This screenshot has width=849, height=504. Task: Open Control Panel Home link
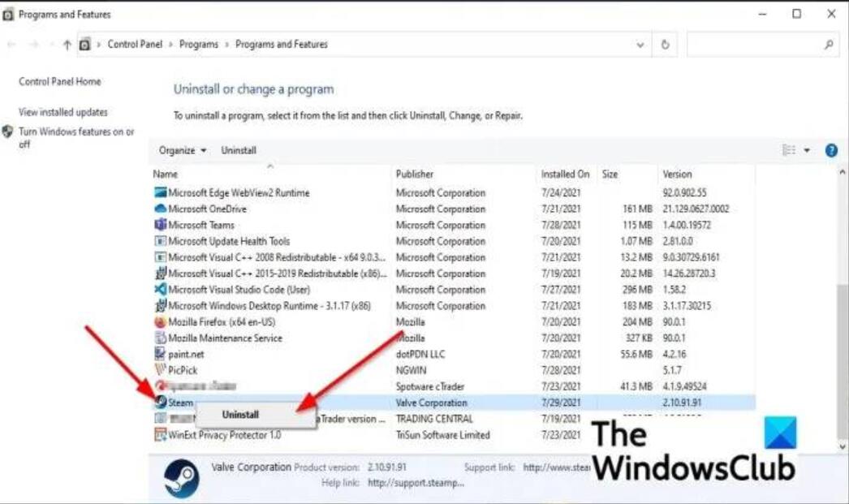point(60,82)
